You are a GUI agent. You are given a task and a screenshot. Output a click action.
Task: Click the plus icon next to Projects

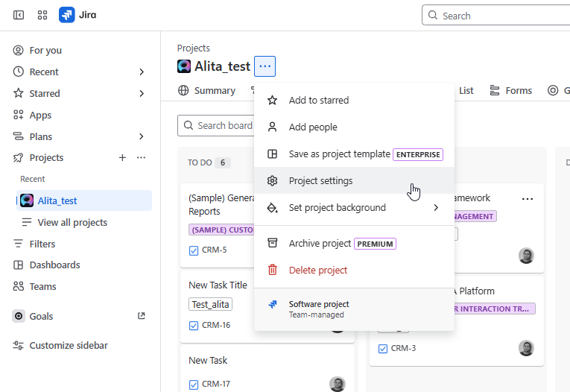[122, 158]
